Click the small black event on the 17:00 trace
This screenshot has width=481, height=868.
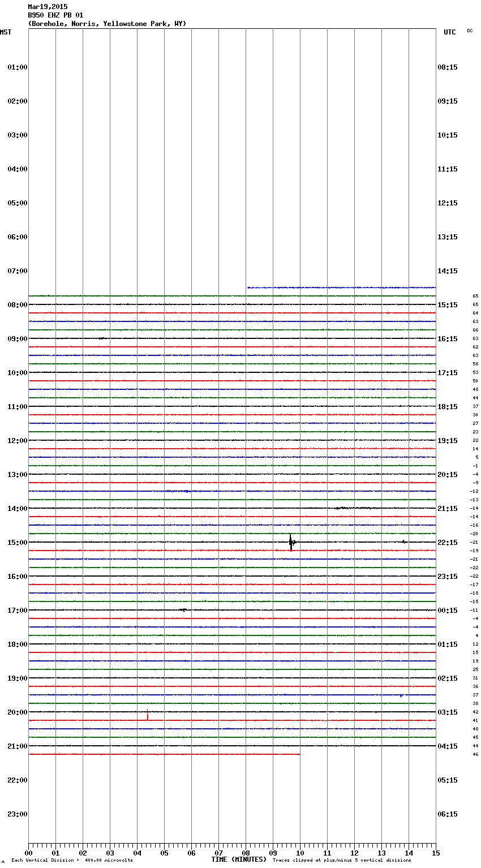pos(183,610)
